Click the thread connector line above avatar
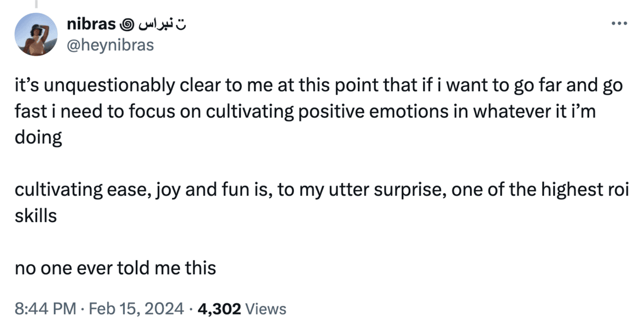 36,4
